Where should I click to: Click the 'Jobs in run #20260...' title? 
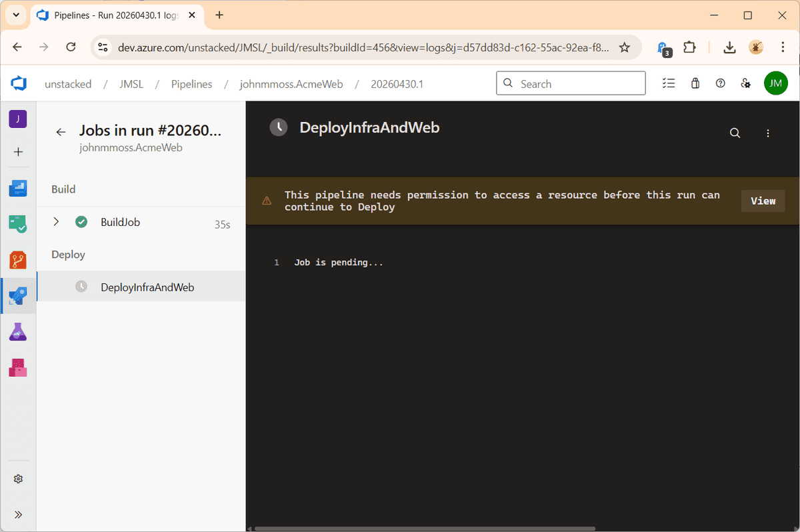point(150,131)
